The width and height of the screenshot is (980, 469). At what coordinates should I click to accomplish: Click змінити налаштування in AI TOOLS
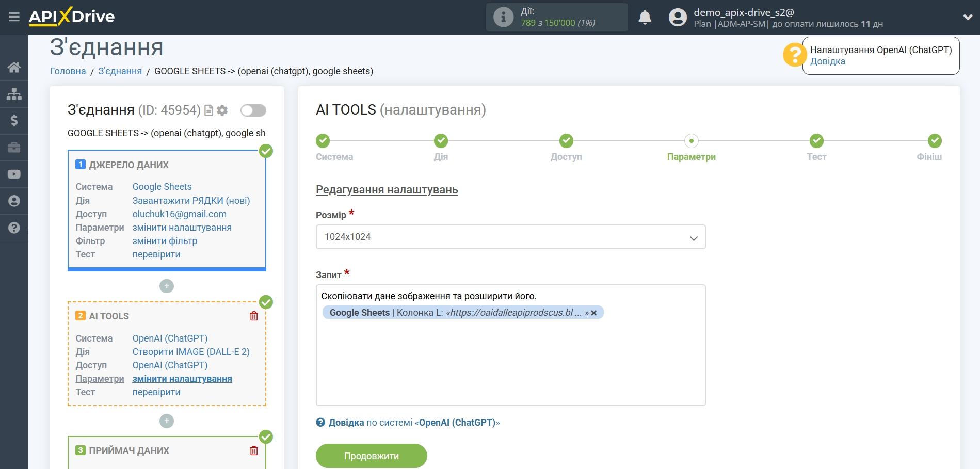click(182, 379)
